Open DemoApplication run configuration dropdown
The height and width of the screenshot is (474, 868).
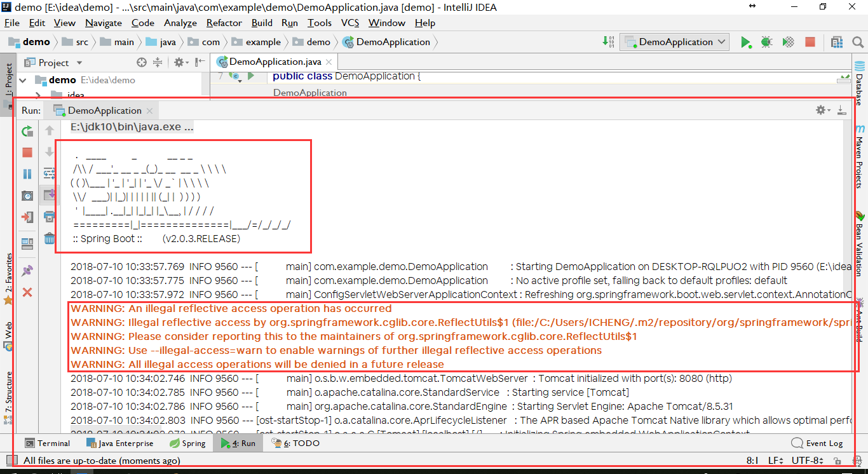coord(675,42)
